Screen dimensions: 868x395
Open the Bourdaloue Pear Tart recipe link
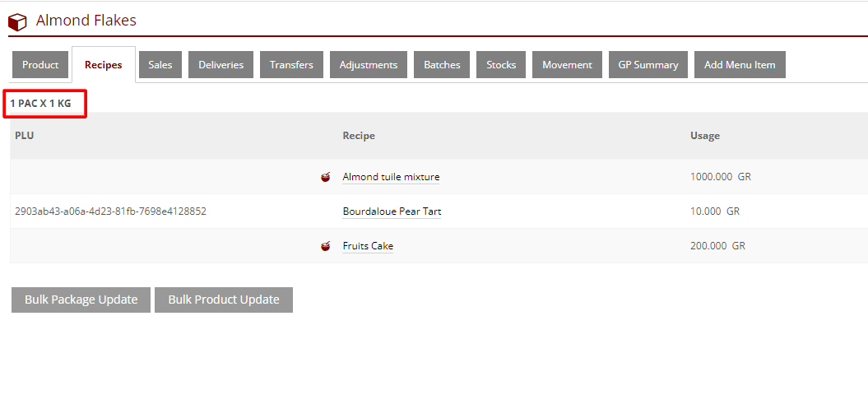coord(392,211)
